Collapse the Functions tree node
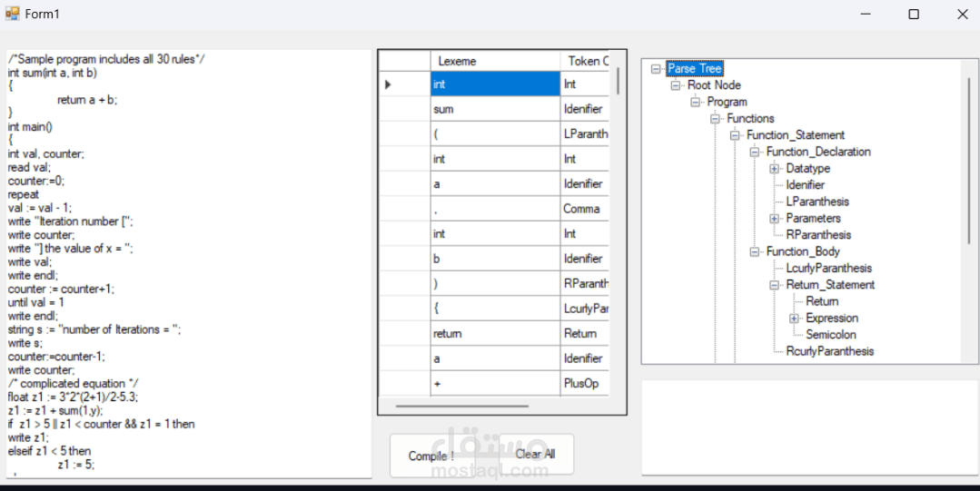The height and width of the screenshot is (491, 980). (715, 119)
